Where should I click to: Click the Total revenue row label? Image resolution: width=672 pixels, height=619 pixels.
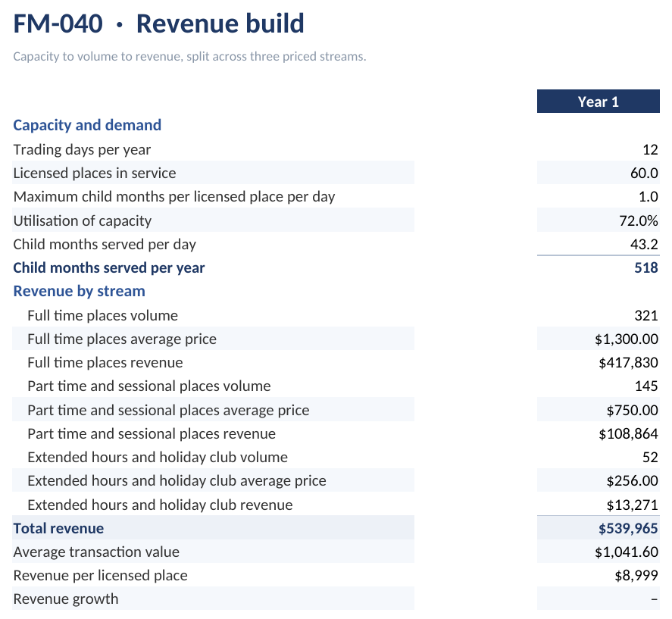pos(58,529)
